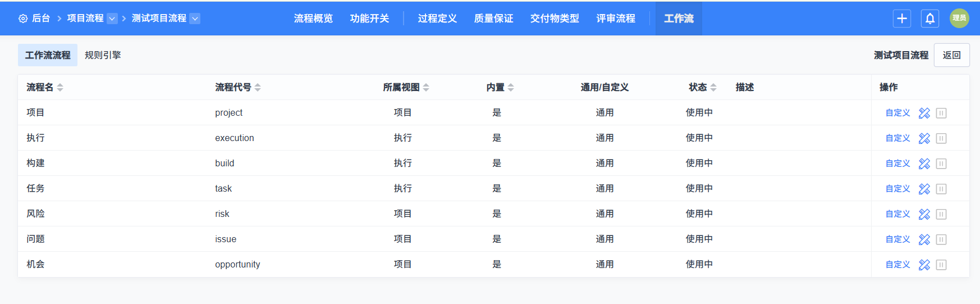Image resolution: width=980 pixels, height=304 pixels.
Task: Open the user avatar menu
Action: pos(959,19)
